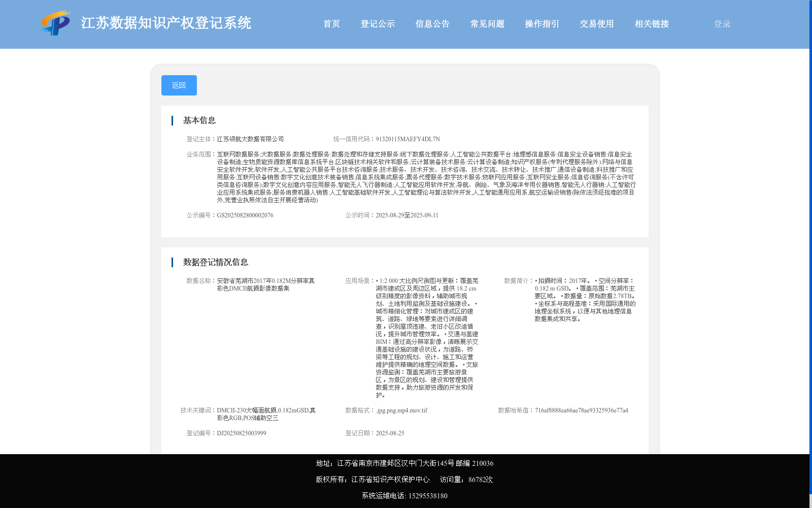Select the 基本信息 section heading

pyautogui.click(x=199, y=120)
